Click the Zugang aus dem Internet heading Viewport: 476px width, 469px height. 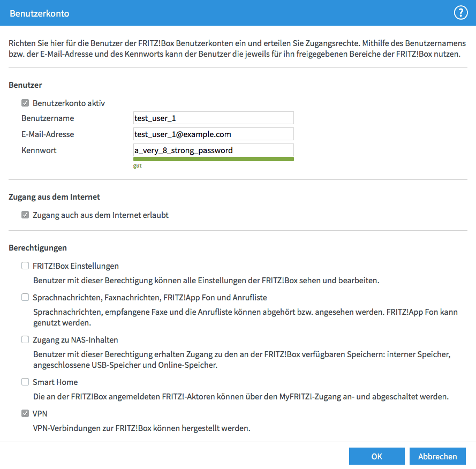(54, 197)
